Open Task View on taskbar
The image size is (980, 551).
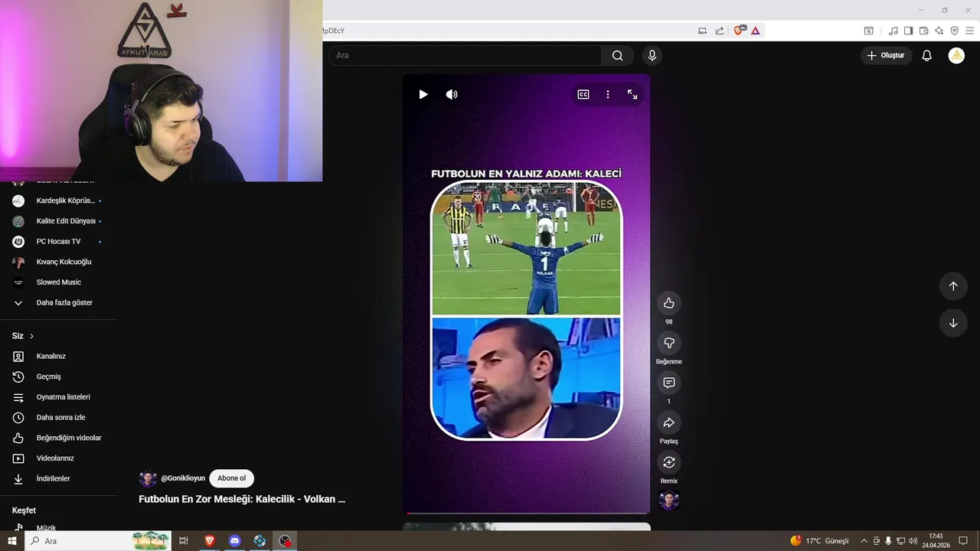[184, 541]
